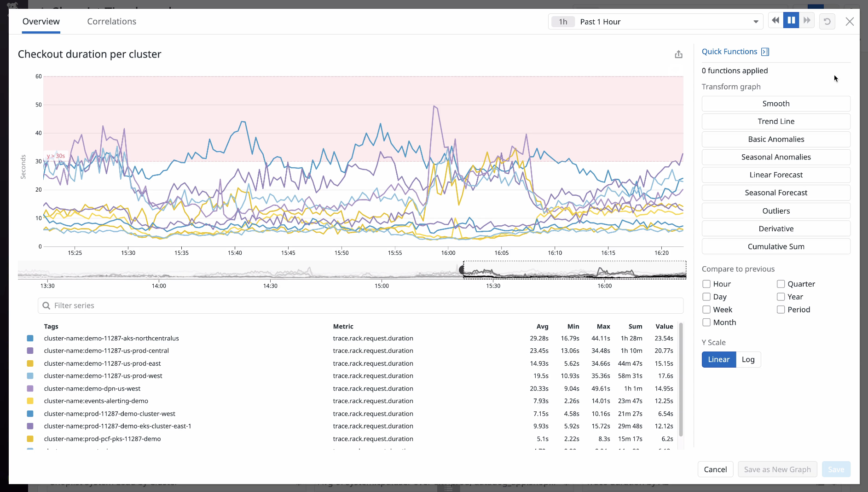Sort series table by Sum column
Image resolution: width=868 pixels, height=492 pixels.
635,326
